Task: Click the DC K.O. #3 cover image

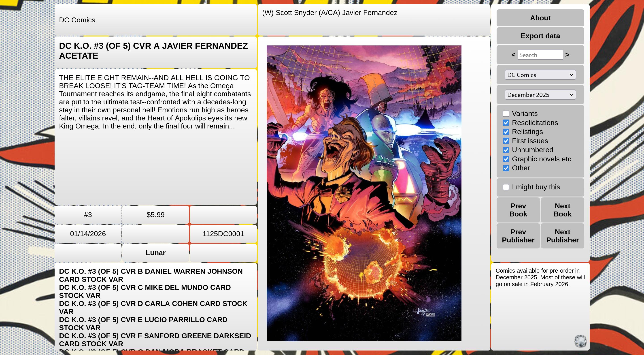Action: point(364,193)
